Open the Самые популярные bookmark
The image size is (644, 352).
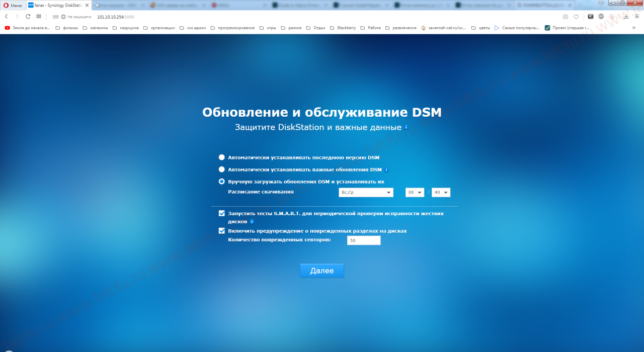517,28
